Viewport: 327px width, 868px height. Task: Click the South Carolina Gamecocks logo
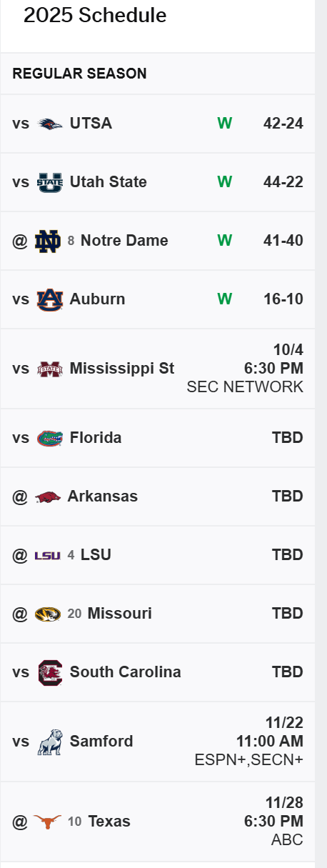tap(50, 672)
